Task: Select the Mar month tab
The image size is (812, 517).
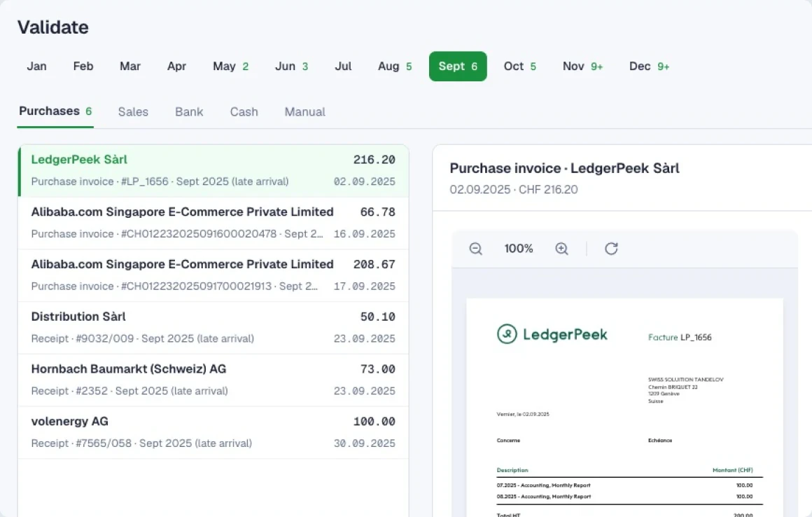Action: 130,67
